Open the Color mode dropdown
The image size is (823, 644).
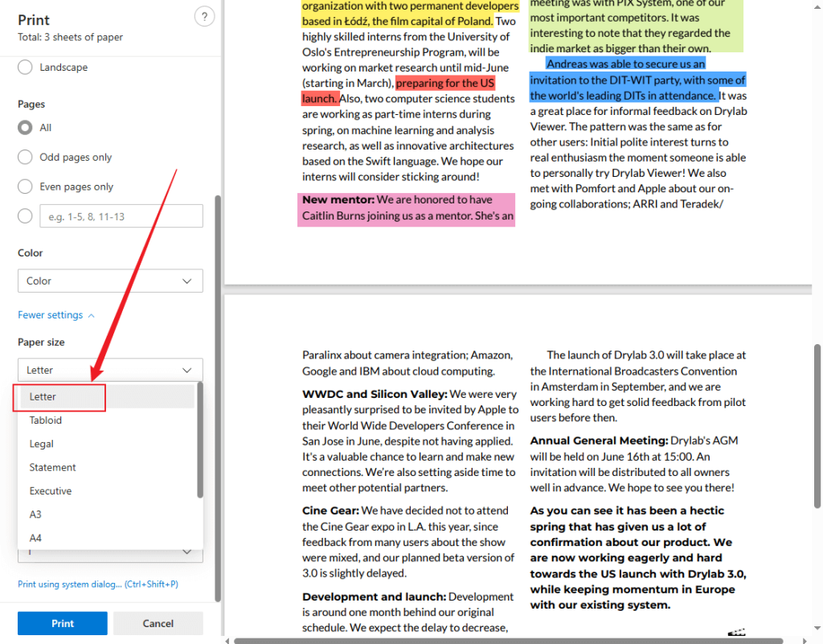(x=110, y=281)
